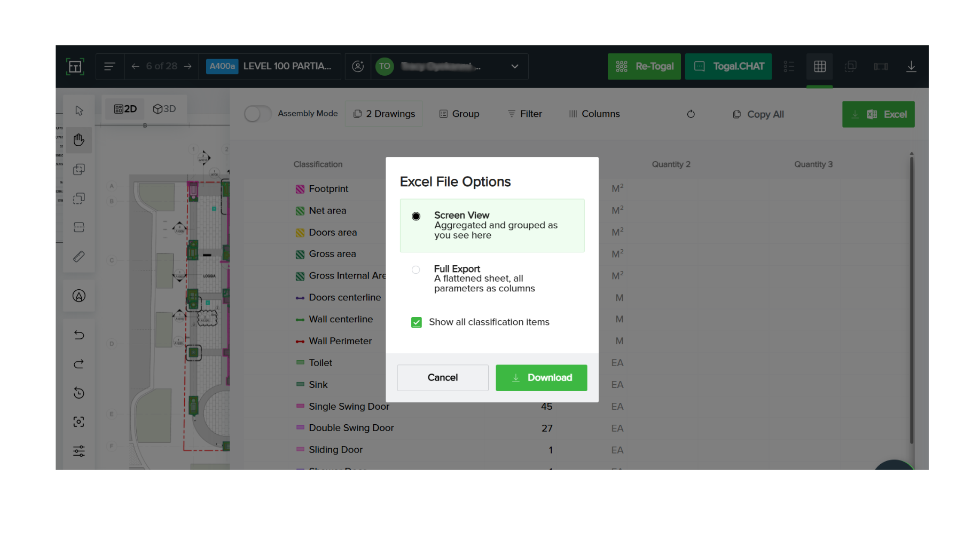Click the Togal logo icon
The width and height of the screenshot is (980, 556).
(x=75, y=66)
